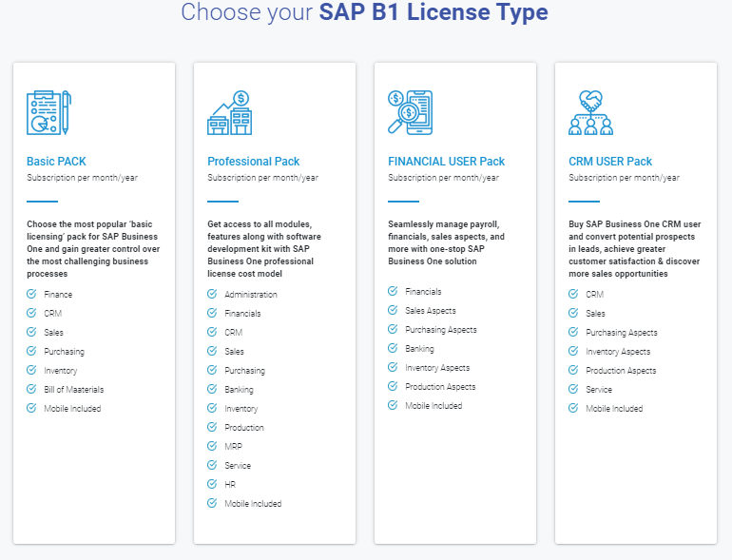Select 'CRM' text in Professional Pack list
Image resolution: width=732 pixels, height=560 pixels.
click(x=234, y=333)
